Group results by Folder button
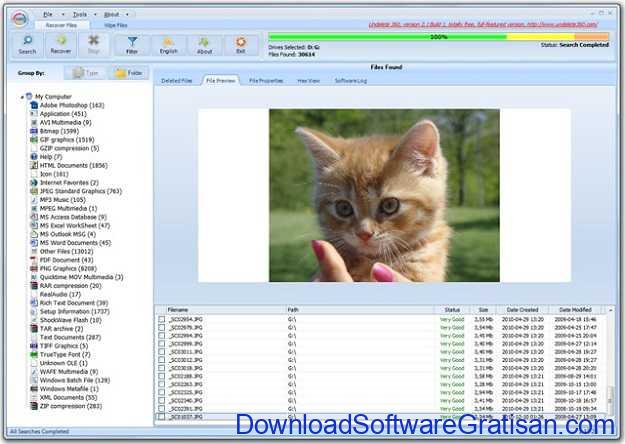The width and height of the screenshot is (625, 444). pos(129,73)
